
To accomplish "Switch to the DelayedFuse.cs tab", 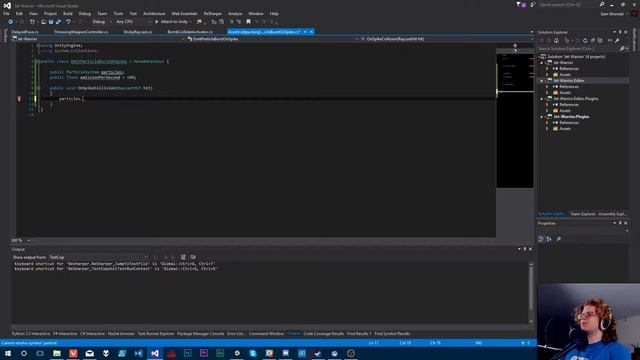I will point(25,32).
